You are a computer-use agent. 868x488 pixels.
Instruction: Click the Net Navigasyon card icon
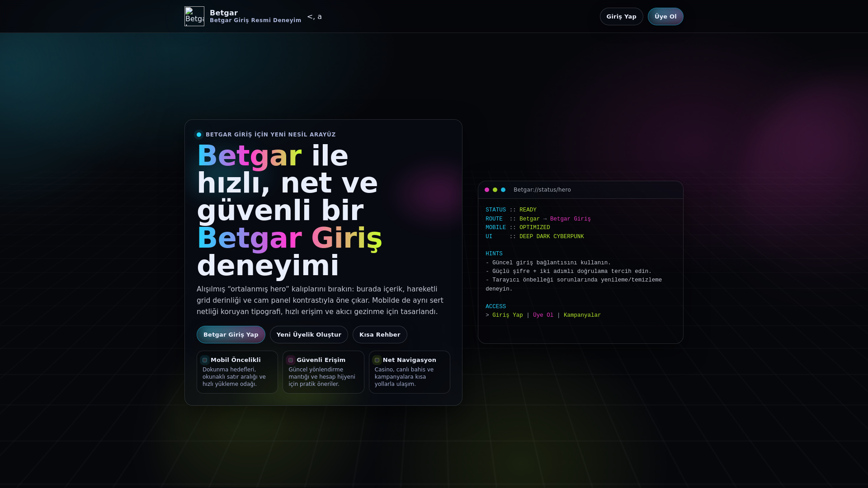(377, 360)
